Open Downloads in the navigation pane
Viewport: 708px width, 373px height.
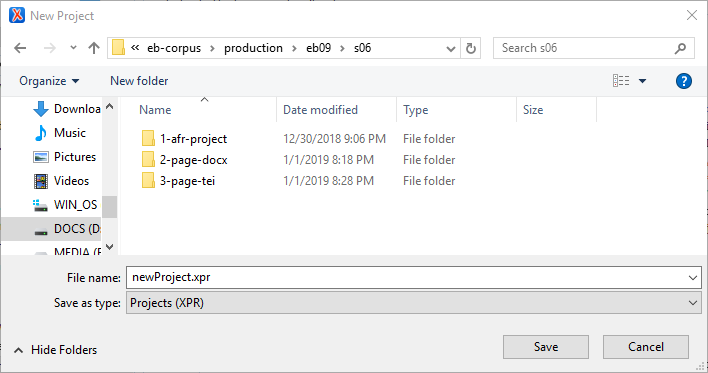(x=67, y=109)
